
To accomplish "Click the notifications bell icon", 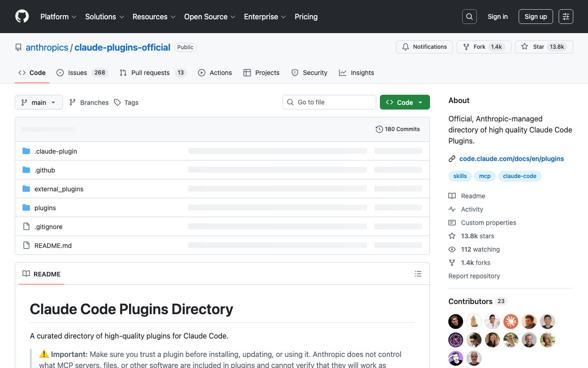I will pyautogui.click(x=406, y=46).
